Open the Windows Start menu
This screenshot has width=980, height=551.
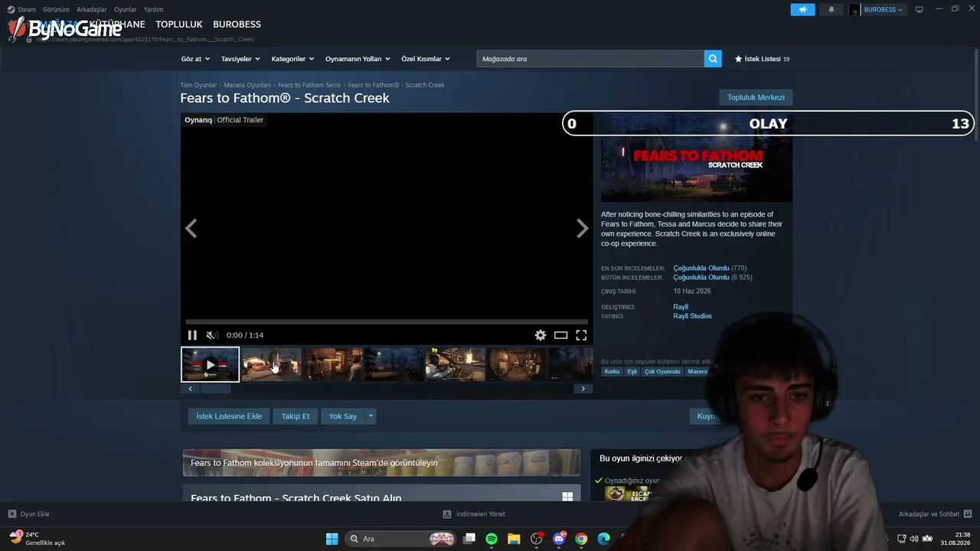332,539
